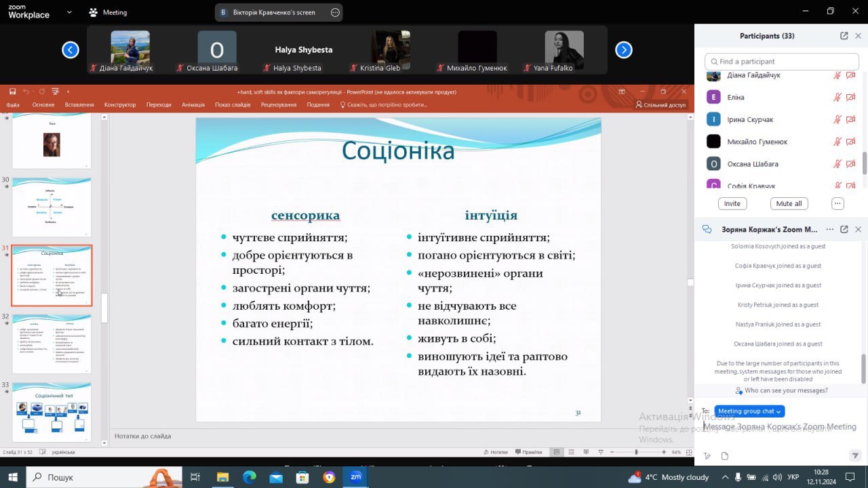868x488 pixels.
Task: Mute participant Діана Гайдайчук
Action: (837, 75)
